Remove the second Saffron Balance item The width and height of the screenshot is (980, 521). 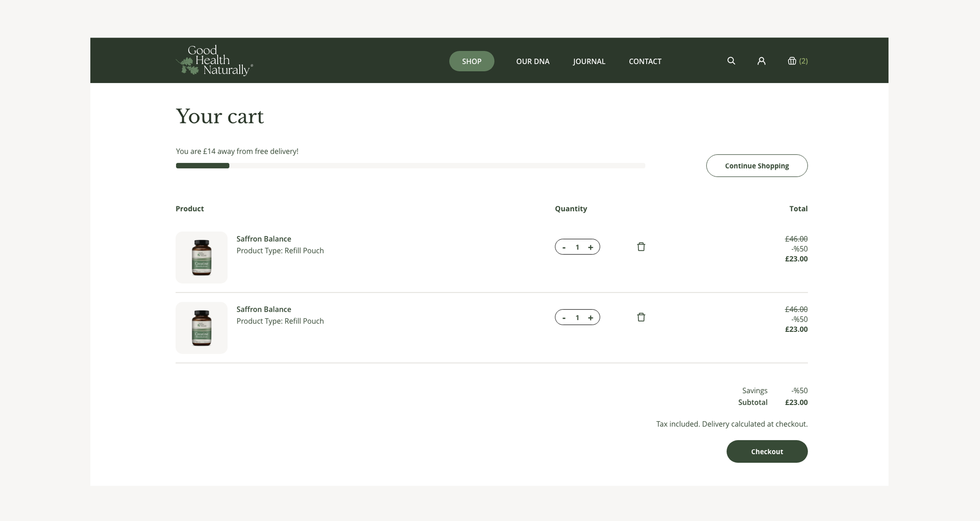[641, 317]
